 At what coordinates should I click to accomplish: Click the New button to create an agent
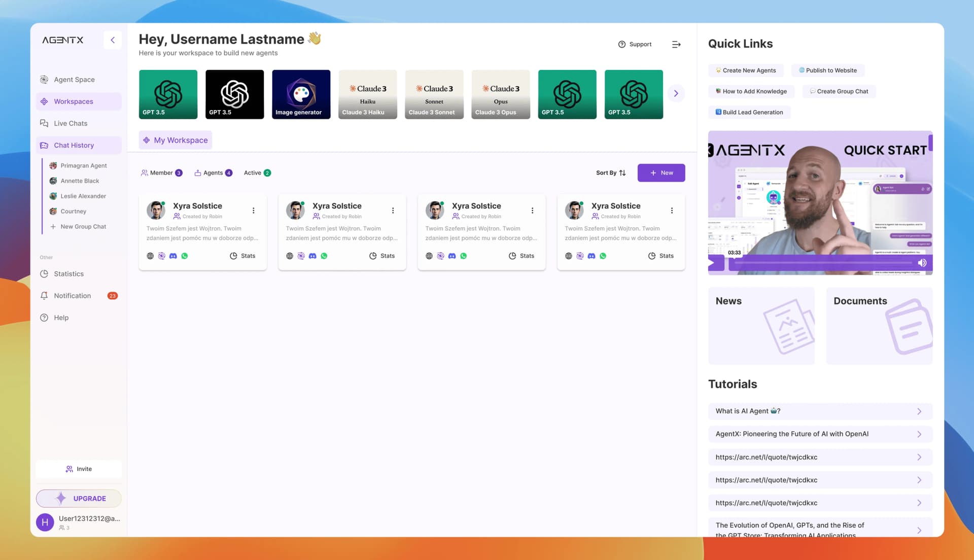(x=661, y=172)
